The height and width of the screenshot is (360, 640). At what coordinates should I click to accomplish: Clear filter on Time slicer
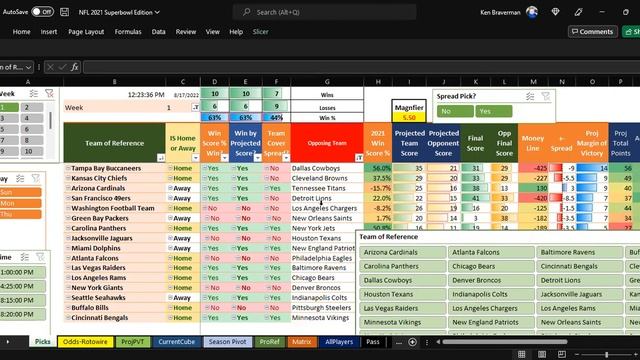click(x=40, y=257)
